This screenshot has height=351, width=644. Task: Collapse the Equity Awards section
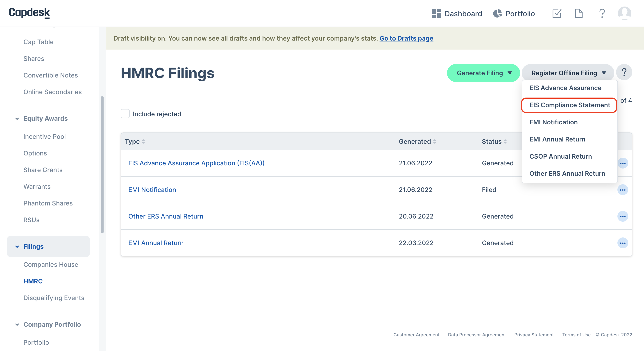pos(17,119)
